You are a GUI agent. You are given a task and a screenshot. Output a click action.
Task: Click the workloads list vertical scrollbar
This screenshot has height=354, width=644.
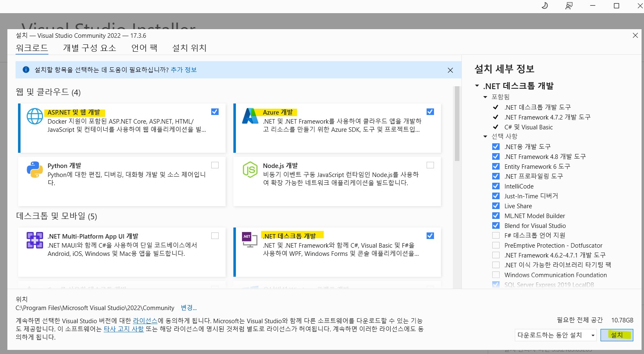point(457,124)
